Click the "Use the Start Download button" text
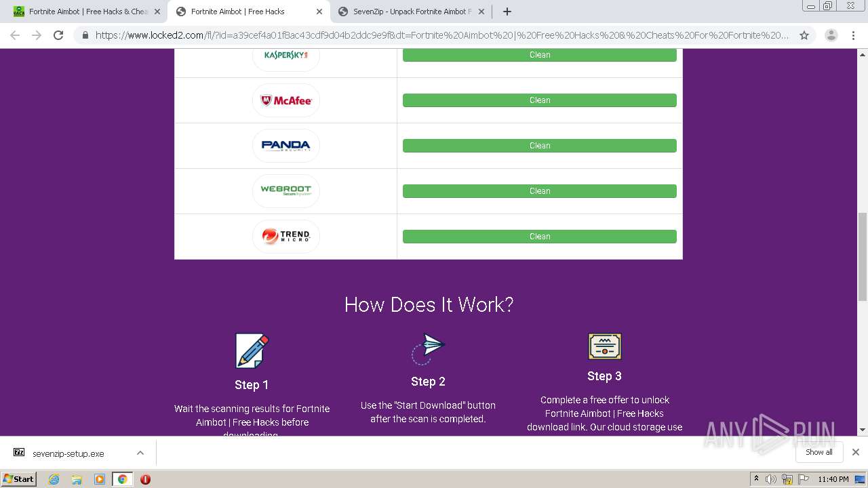This screenshot has height=488, width=868. point(428,412)
